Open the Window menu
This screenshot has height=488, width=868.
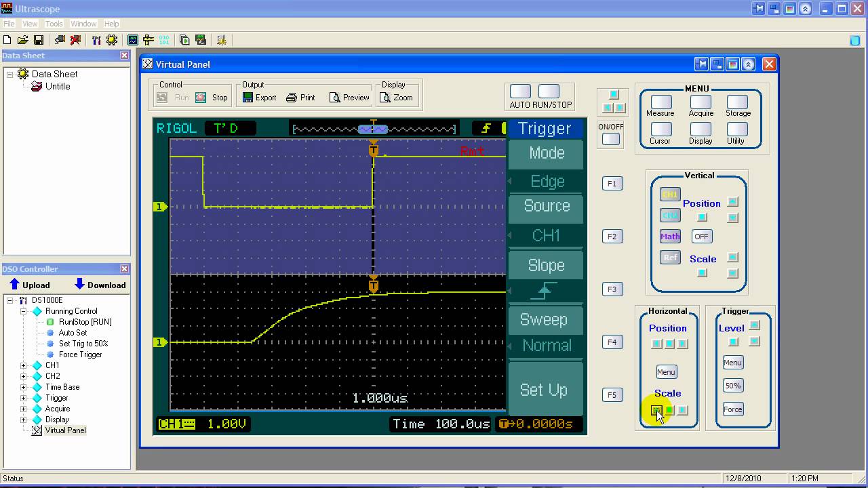point(84,24)
